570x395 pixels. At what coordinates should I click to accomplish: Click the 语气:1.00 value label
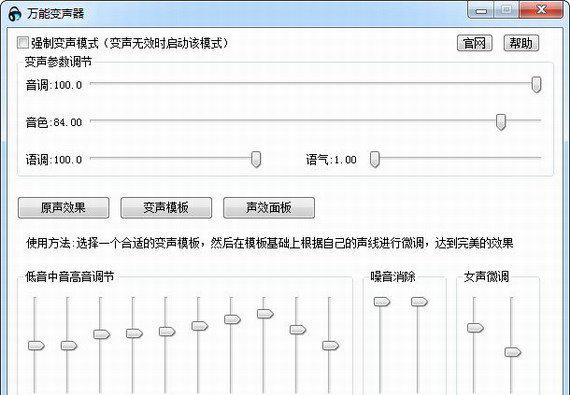click(331, 160)
